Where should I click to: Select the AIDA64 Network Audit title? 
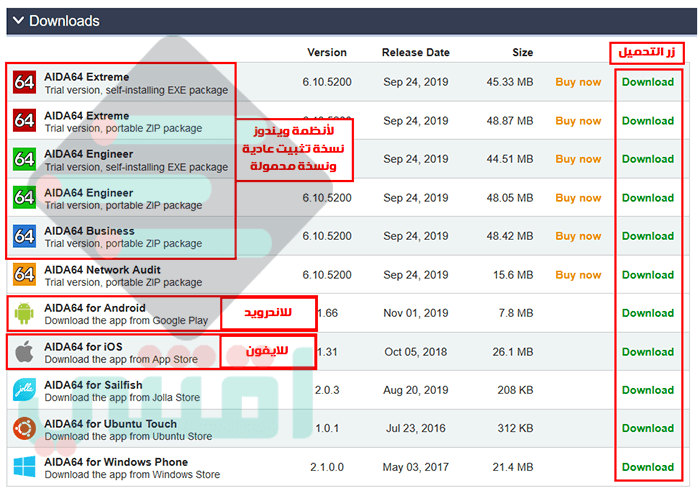pyautogui.click(x=102, y=270)
